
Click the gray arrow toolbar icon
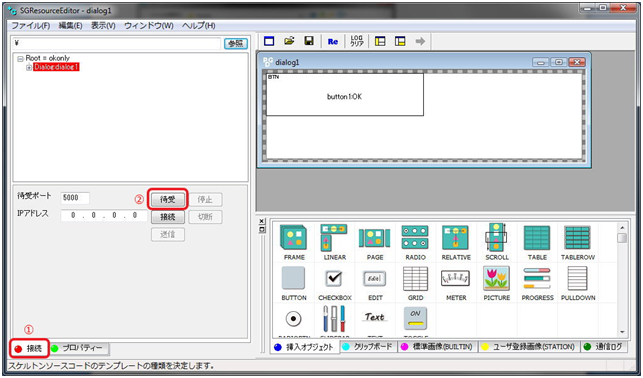(x=420, y=41)
